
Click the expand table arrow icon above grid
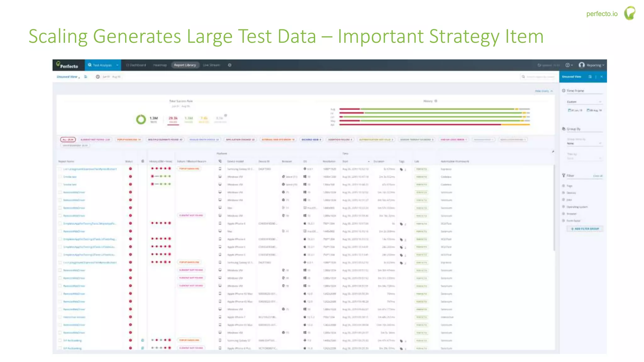[553, 151]
